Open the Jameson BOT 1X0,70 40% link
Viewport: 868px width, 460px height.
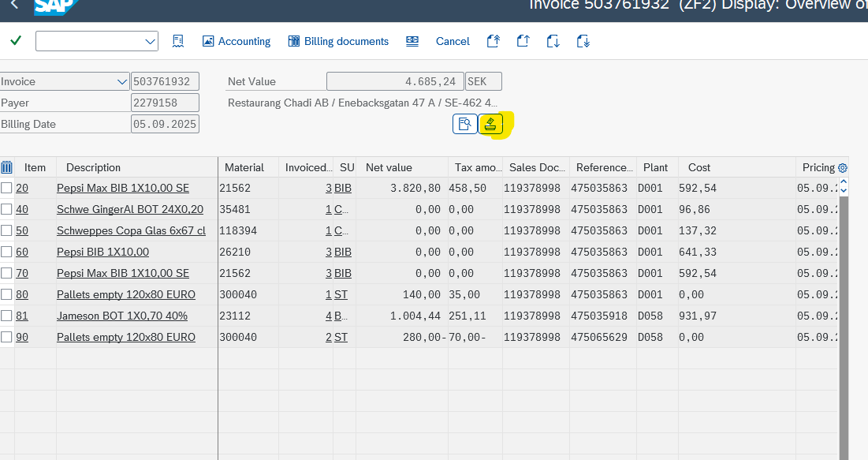click(x=122, y=316)
